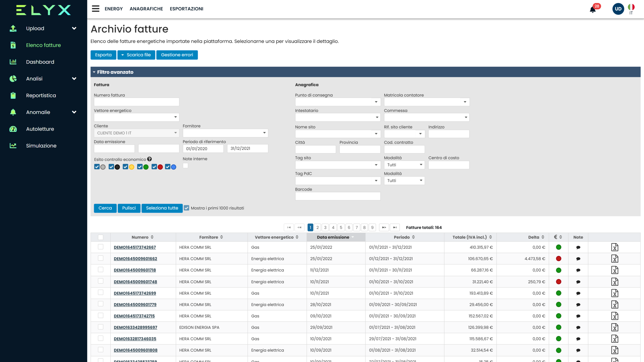
Task: Open the Dashboard chart icon
Action: point(13,62)
